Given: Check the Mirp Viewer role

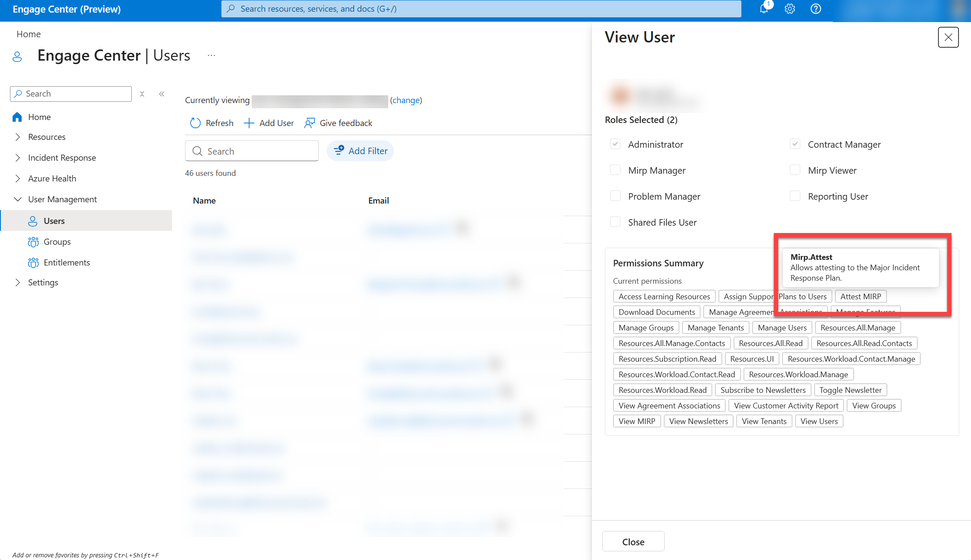Looking at the screenshot, I should (795, 170).
